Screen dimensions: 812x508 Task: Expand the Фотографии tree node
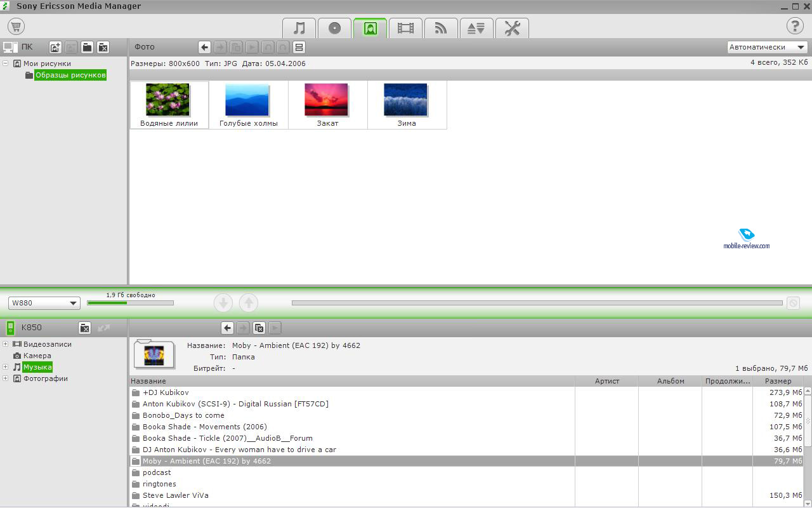[6, 378]
